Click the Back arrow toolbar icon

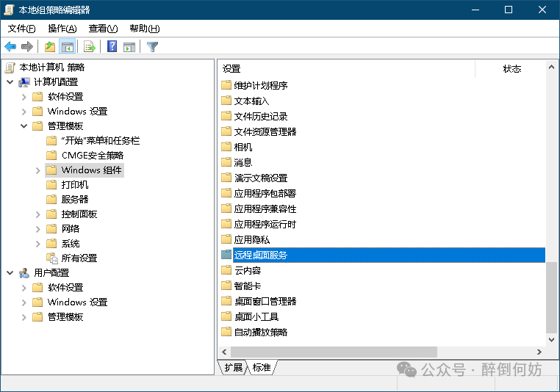(10, 47)
